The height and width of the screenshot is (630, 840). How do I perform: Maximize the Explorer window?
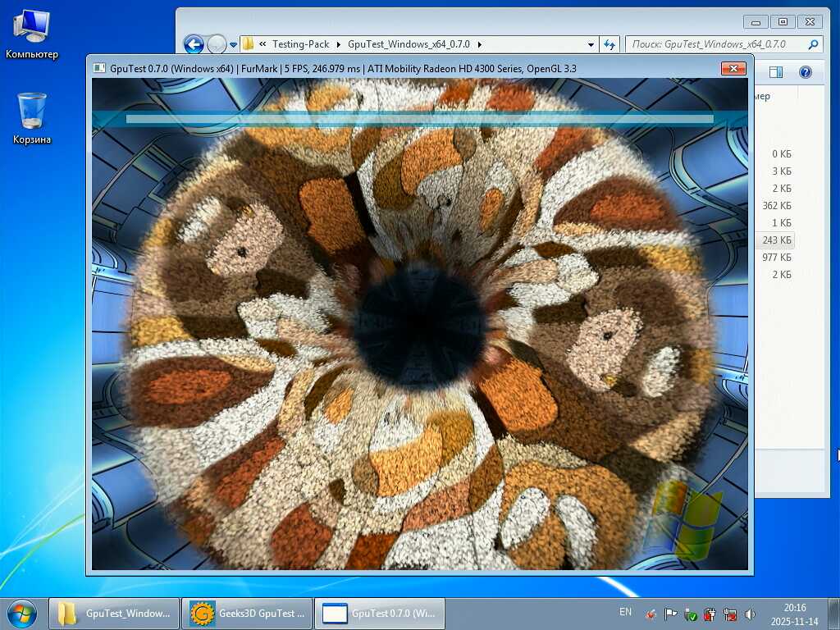(x=783, y=22)
